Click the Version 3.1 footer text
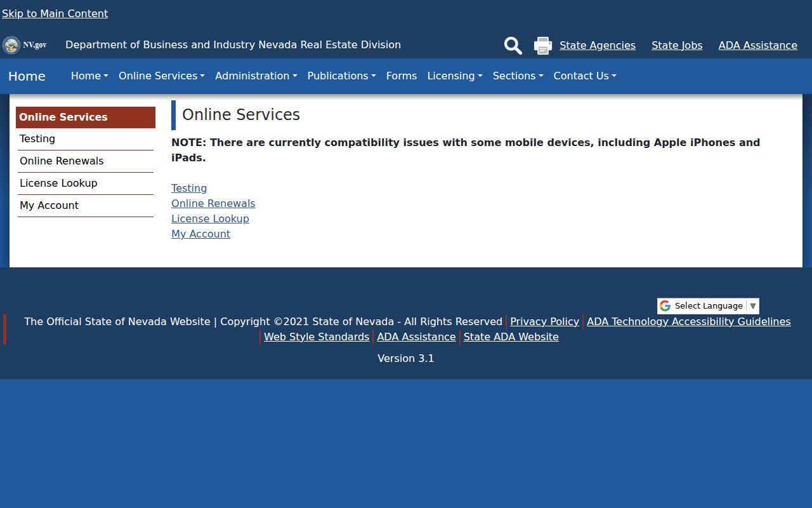This screenshot has height=508, width=812. tap(406, 358)
